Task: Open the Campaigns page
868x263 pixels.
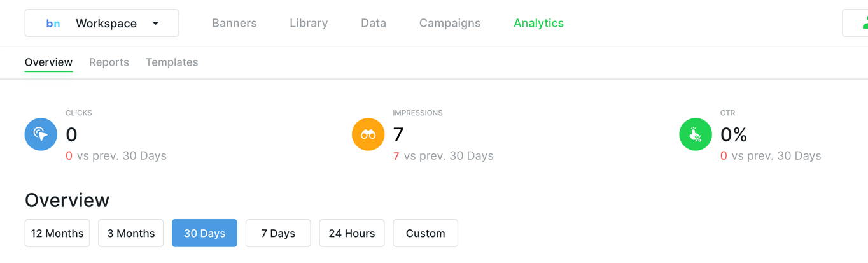Action: 449,23
